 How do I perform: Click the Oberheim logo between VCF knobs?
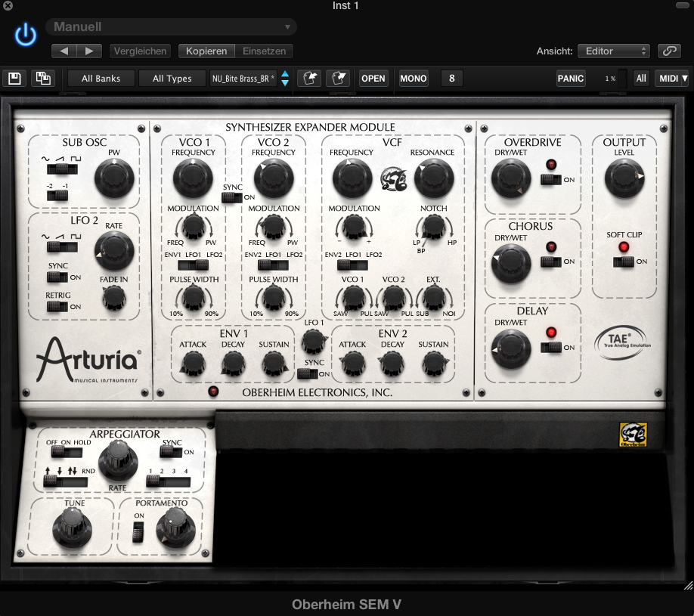coord(393,179)
